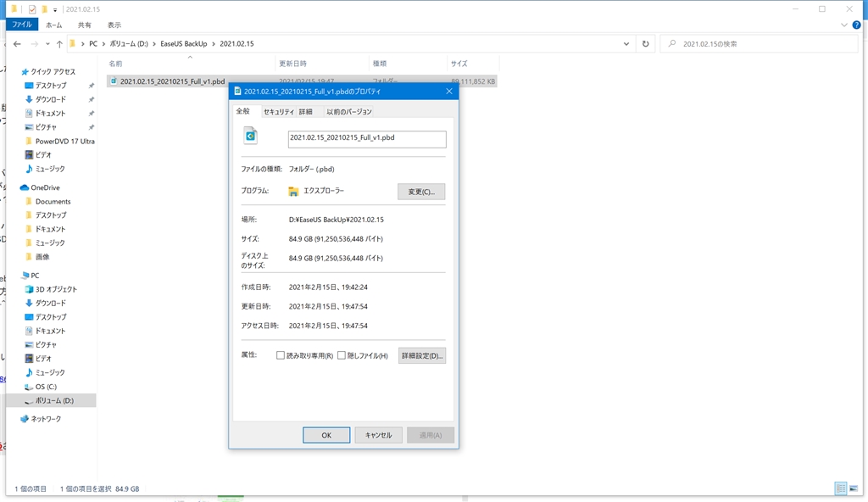Open the 表示 ribbon tab
This screenshot has height=502, width=868.
coord(114,25)
